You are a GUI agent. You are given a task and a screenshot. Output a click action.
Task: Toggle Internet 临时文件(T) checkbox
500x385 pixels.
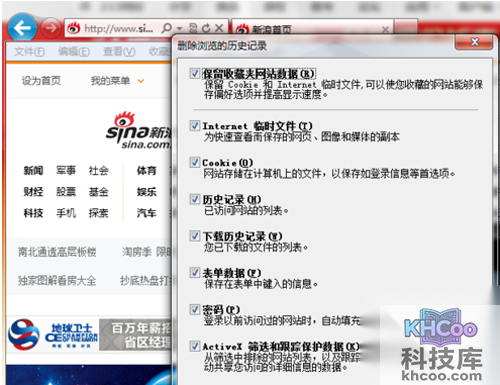(194, 126)
